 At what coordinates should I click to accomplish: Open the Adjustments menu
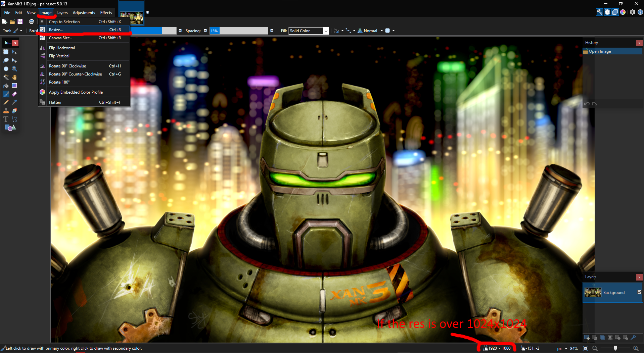(x=84, y=13)
